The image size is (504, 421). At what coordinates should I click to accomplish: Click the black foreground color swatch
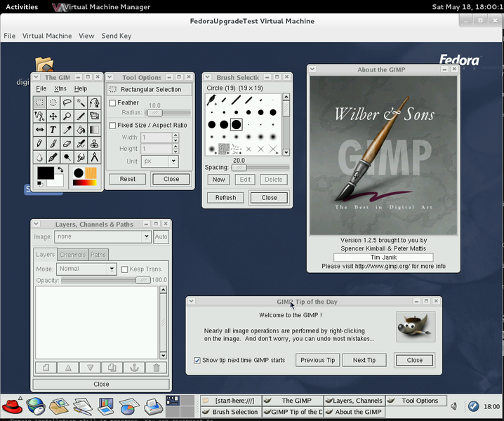coord(45,173)
